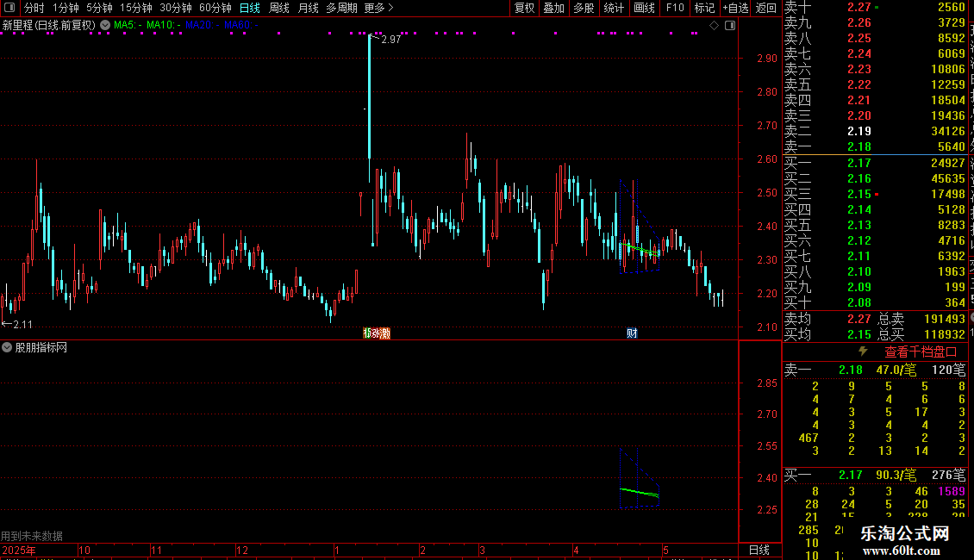Select 卖十 row priced 2.27
The image size is (974, 560).
click(875, 7)
